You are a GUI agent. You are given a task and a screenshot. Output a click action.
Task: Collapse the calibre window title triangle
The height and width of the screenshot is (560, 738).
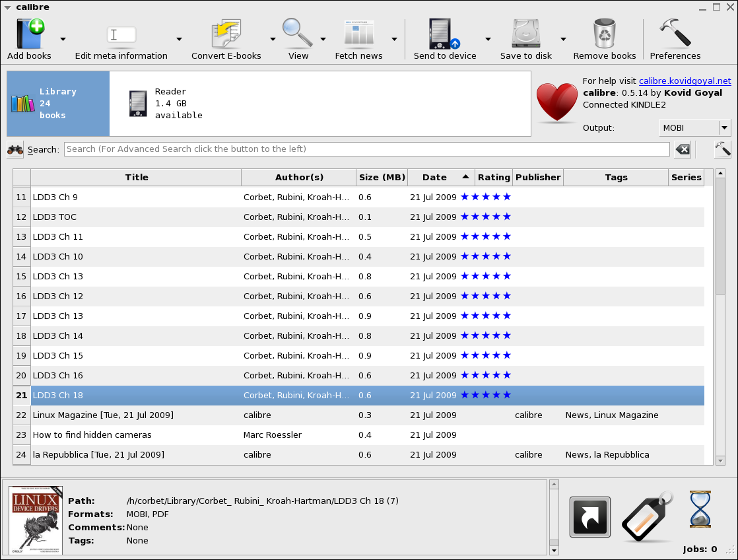tap(7, 7)
